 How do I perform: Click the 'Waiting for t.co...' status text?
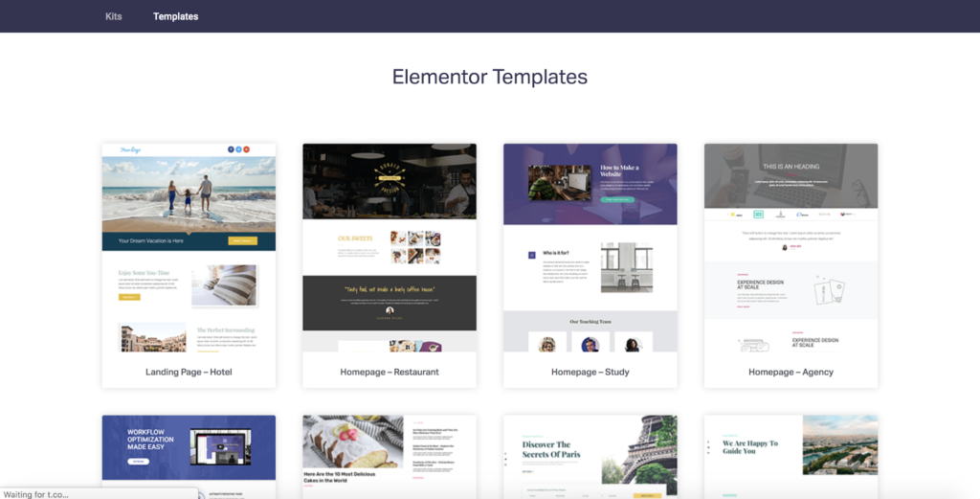pos(35,494)
